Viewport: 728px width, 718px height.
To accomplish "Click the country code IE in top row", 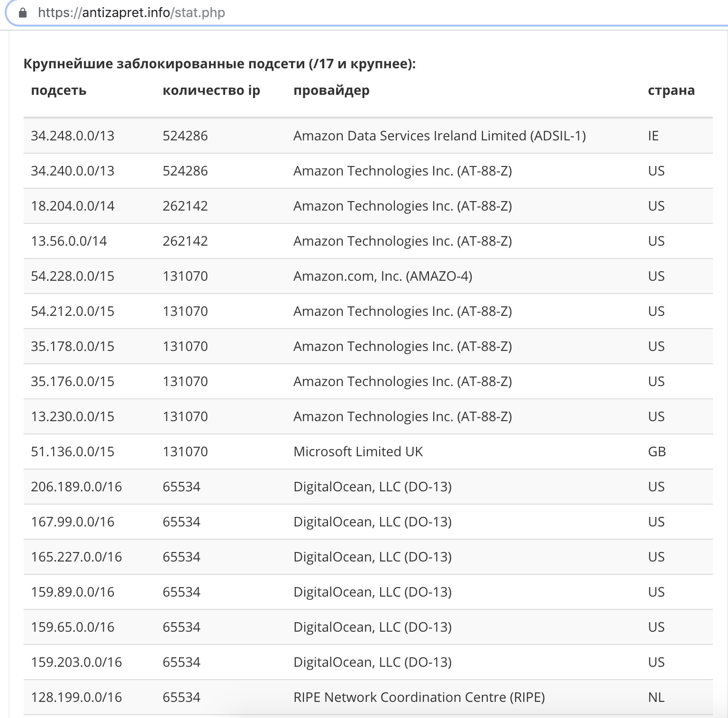I will 653,136.
